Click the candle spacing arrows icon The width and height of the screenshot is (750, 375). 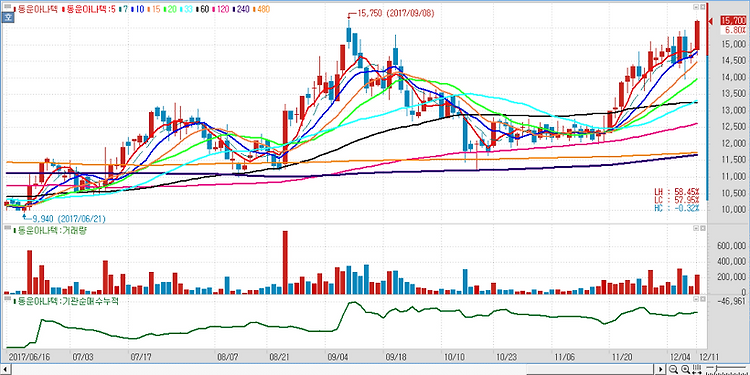pyautogui.click(x=697, y=369)
